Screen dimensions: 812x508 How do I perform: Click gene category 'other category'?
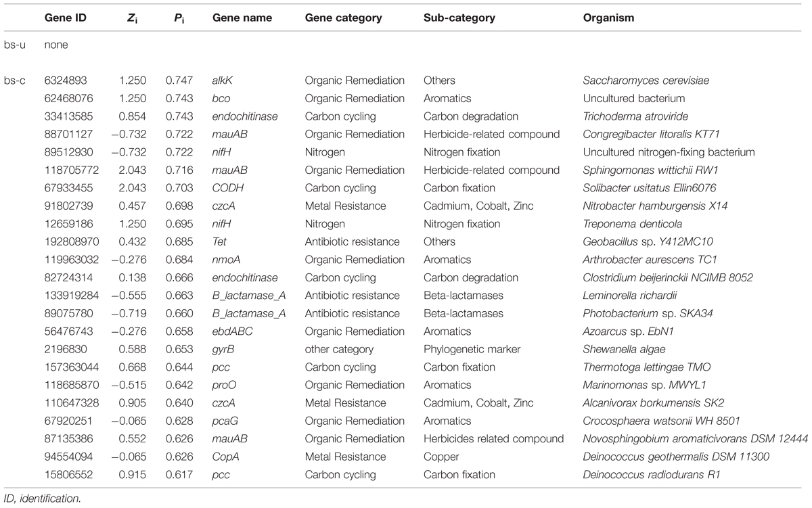click(x=339, y=349)
